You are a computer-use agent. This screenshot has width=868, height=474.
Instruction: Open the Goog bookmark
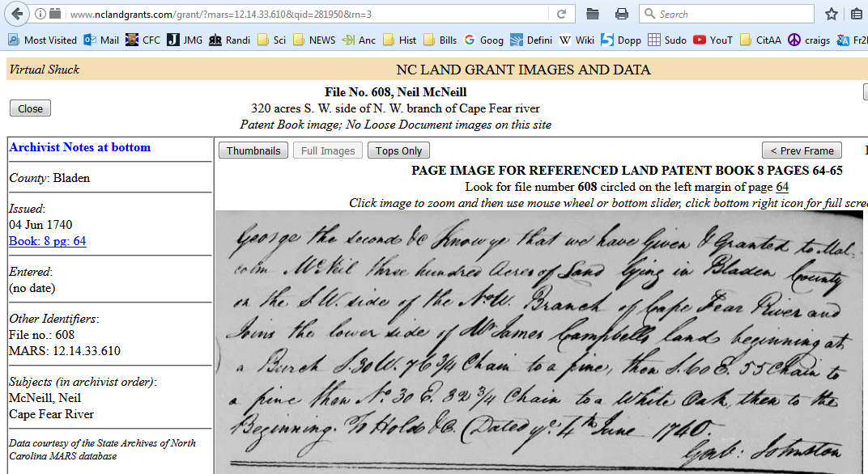click(x=484, y=40)
